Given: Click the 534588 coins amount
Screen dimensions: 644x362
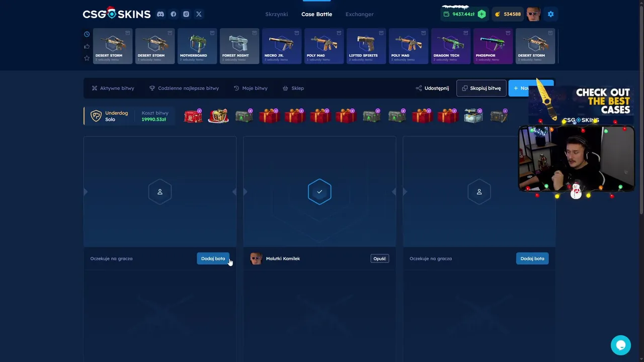Looking at the screenshot, I should click(512, 14).
